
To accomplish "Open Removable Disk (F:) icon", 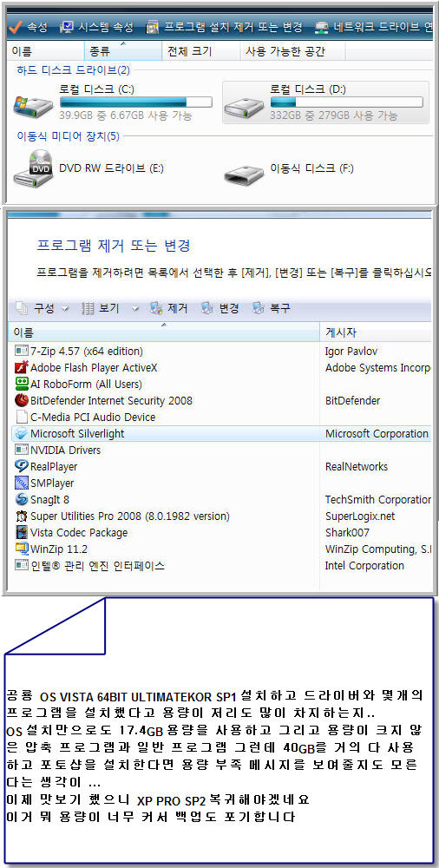I will click(244, 174).
